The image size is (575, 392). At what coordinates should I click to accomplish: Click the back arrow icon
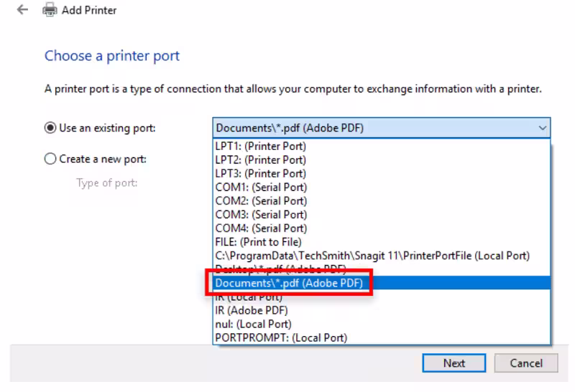22,10
